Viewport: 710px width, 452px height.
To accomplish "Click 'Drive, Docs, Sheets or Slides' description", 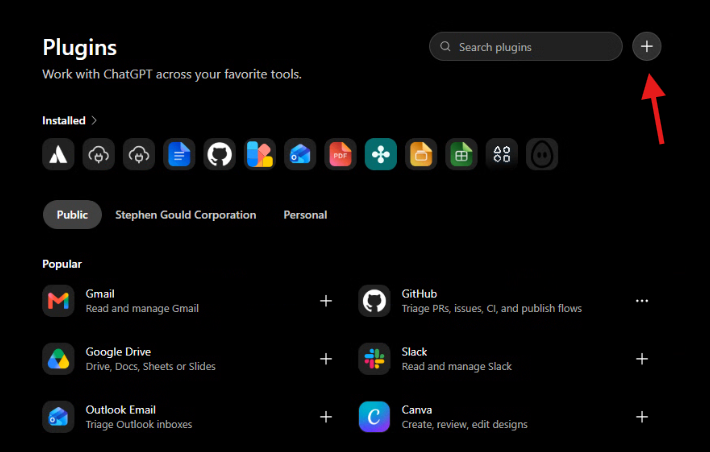I will tap(150, 366).
